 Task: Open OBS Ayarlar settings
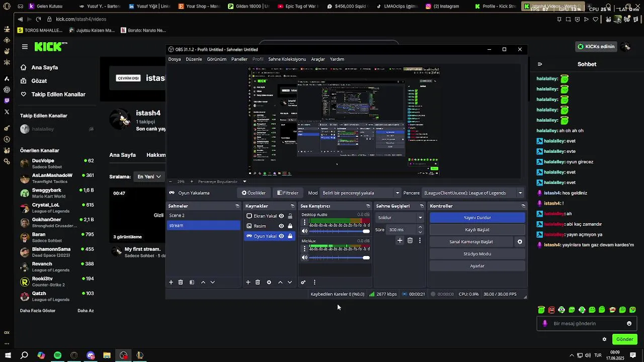[x=477, y=266]
